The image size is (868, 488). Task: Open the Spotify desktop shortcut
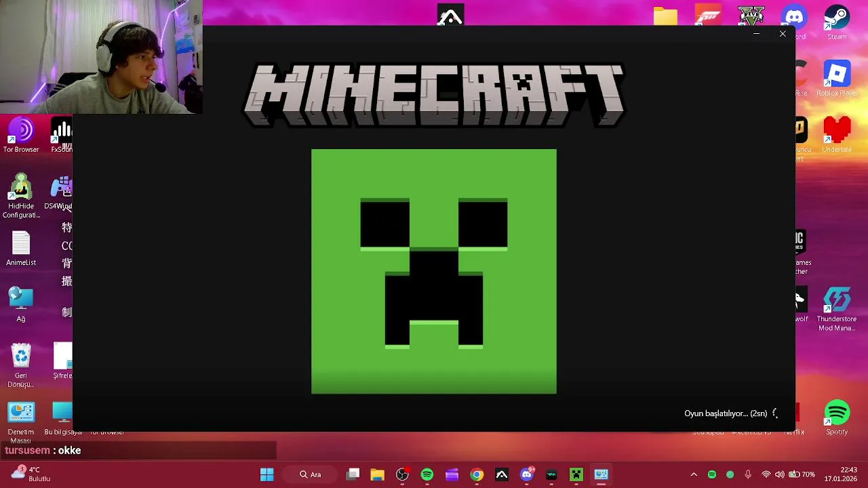[x=837, y=418]
